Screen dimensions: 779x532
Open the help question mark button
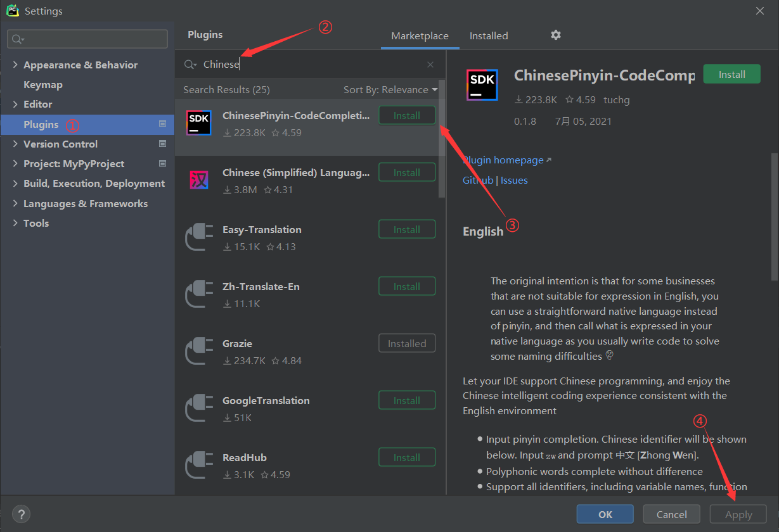tap(21, 514)
